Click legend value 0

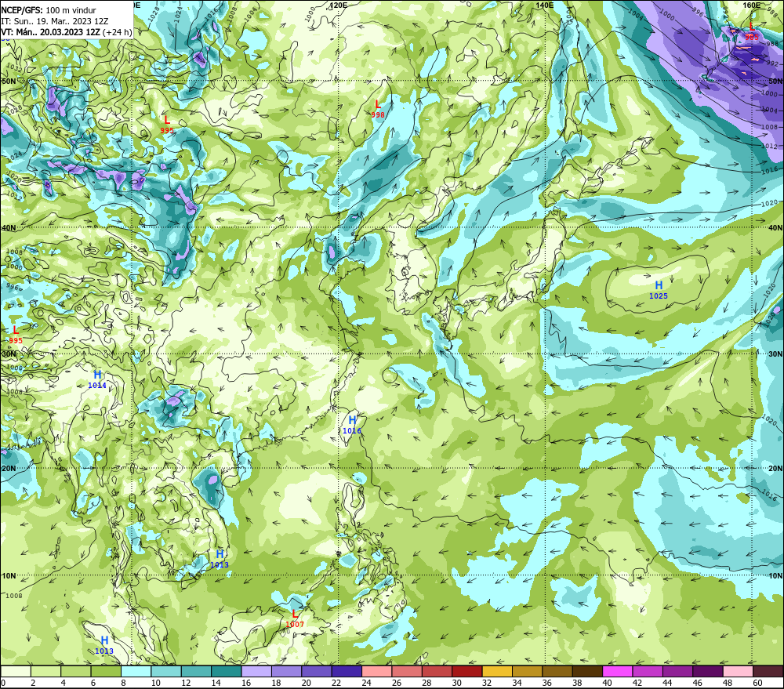click(x=3, y=683)
